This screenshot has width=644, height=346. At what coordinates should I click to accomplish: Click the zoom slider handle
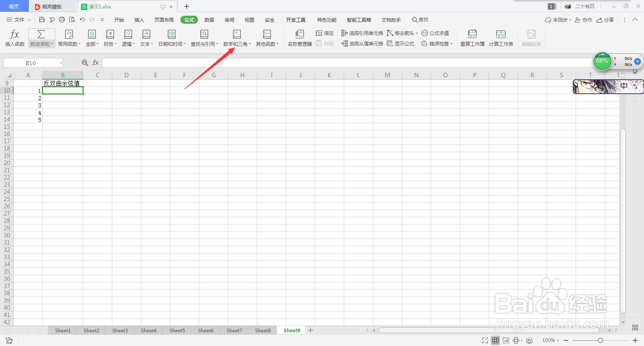(601, 340)
